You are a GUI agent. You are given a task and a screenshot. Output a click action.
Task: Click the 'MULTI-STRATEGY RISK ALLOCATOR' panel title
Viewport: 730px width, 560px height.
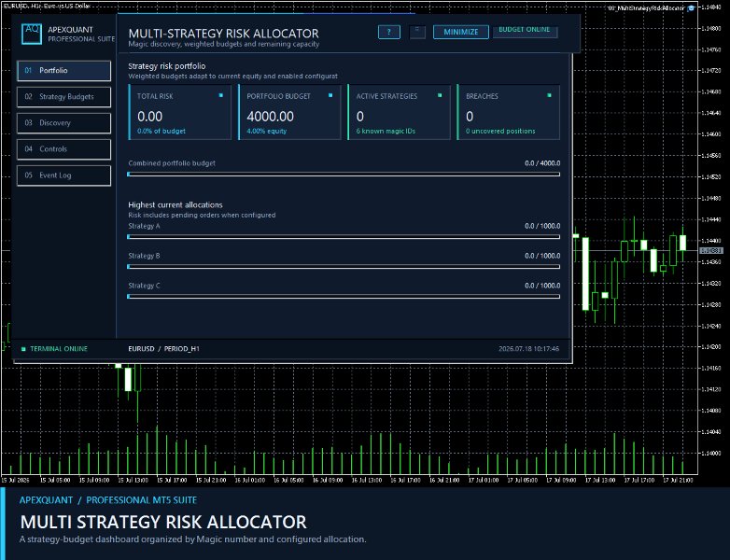point(223,34)
